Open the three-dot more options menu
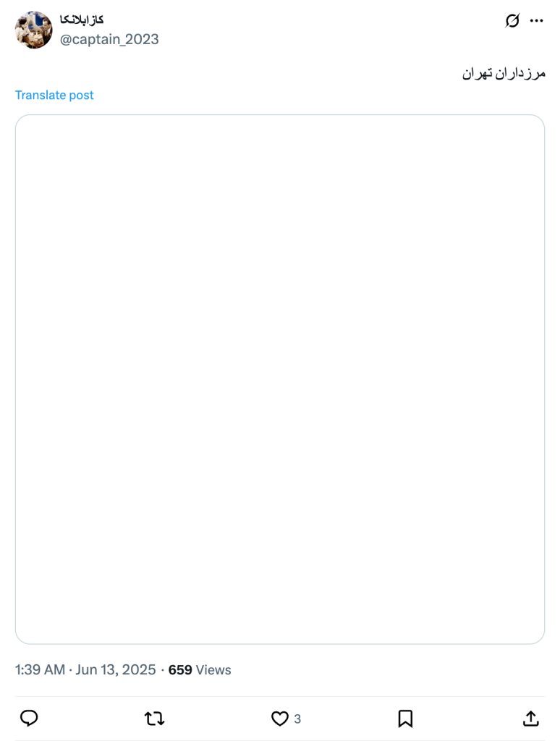 (x=536, y=21)
